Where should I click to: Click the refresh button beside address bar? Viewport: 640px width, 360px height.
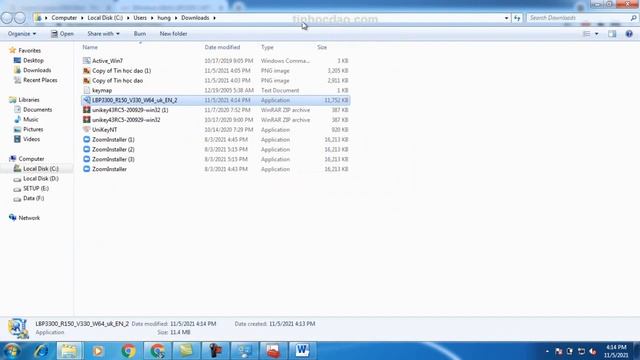coord(517,18)
